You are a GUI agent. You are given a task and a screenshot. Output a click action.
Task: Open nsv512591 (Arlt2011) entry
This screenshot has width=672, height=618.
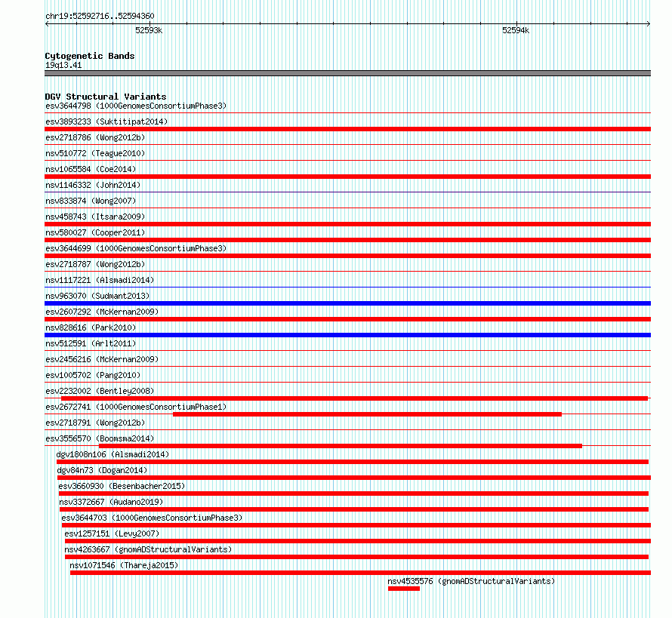coord(91,343)
